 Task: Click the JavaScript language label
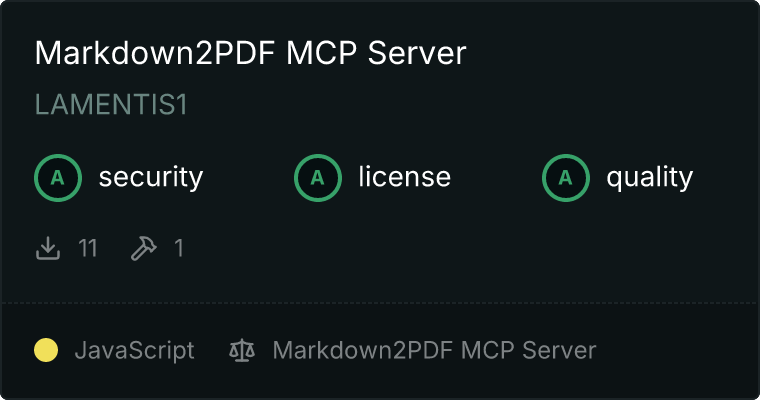click(135, 351)
